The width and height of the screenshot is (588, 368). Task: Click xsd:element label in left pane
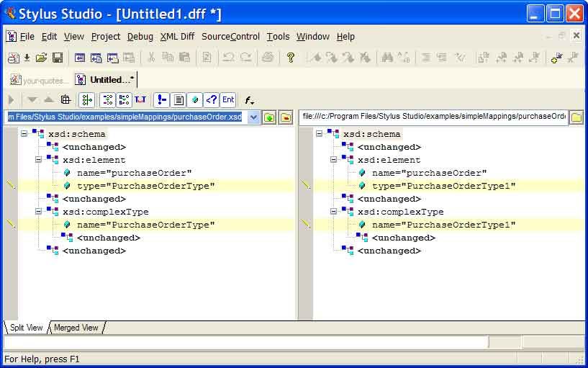pyautogui.click(x=94, y=160)
